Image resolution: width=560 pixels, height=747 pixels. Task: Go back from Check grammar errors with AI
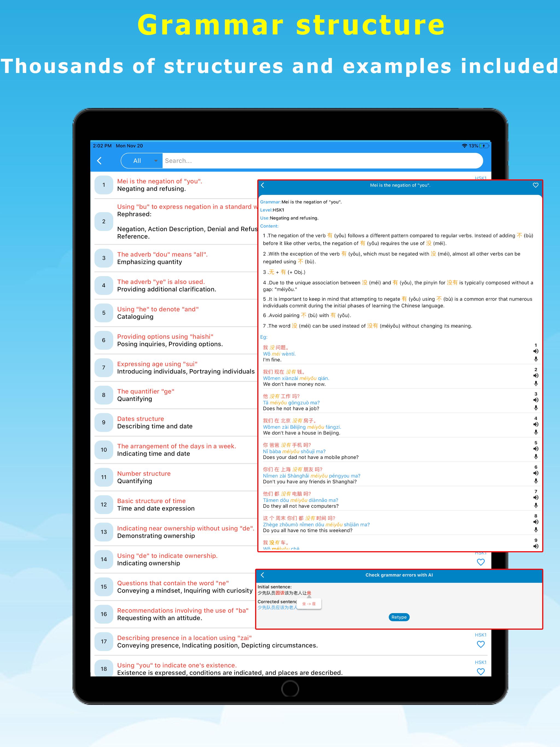click(262, 575)
